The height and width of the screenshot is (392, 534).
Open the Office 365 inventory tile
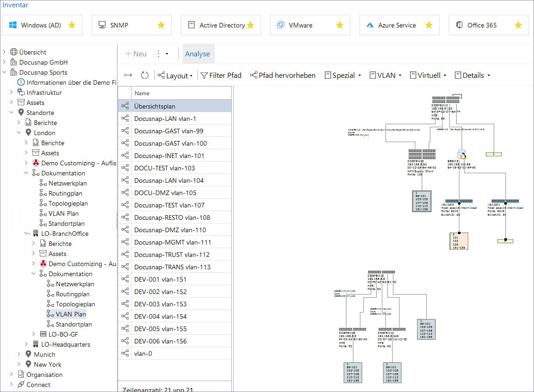point(489,25)
